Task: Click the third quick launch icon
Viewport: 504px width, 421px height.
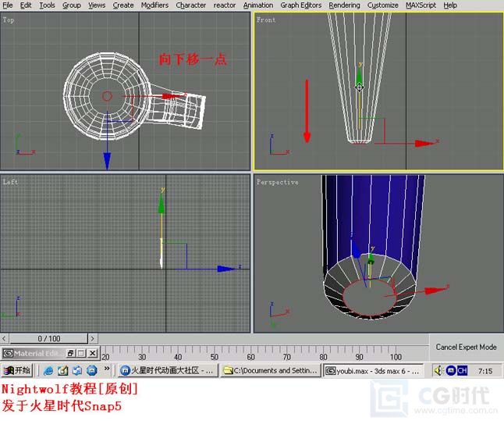Action: 77,371
